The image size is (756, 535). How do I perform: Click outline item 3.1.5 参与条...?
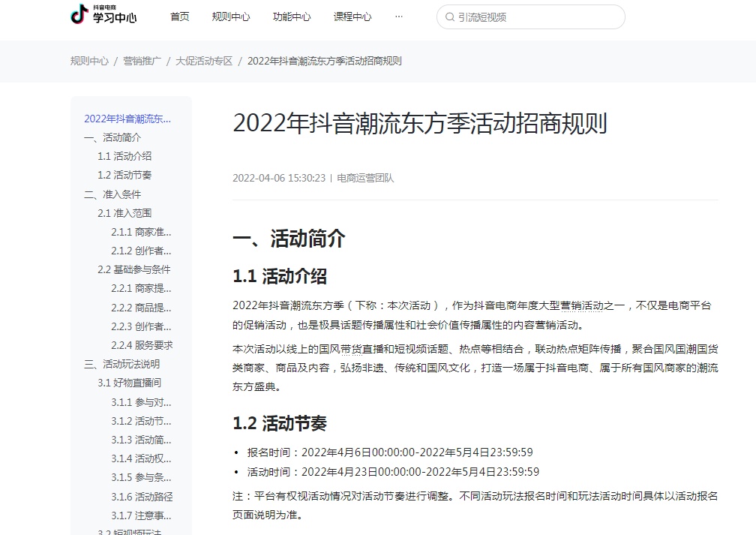click(x=141, y=477)
